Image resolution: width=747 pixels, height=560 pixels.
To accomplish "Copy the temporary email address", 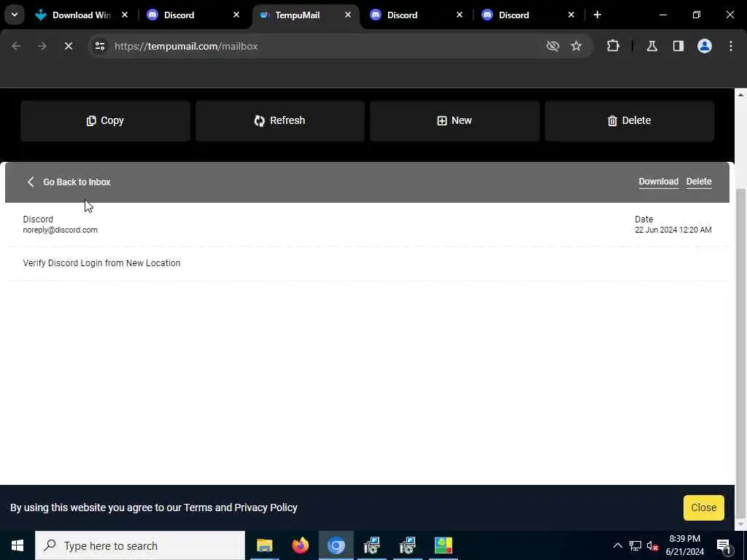I will point(105,121).
